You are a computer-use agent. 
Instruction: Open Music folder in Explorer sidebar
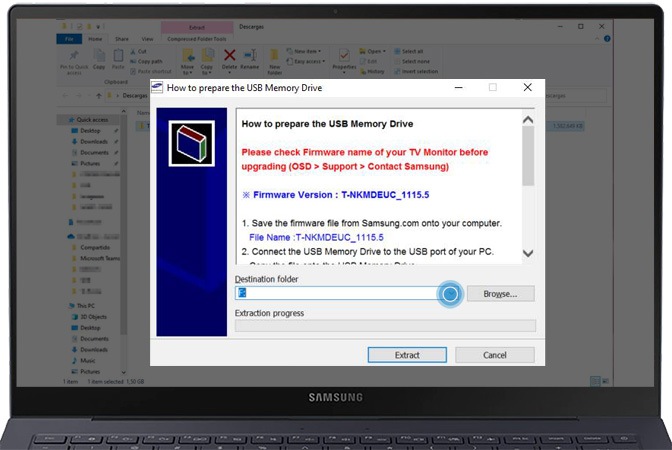click(x=84, y=360)
